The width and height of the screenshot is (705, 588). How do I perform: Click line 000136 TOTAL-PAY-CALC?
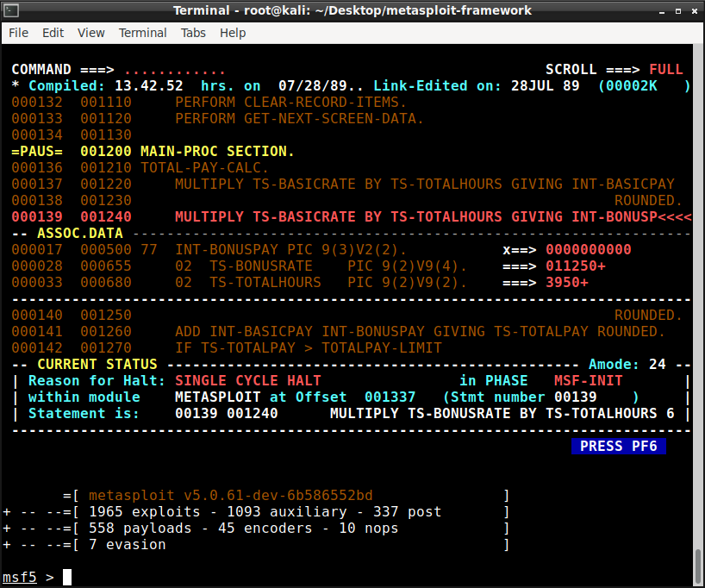coord(140,168)
